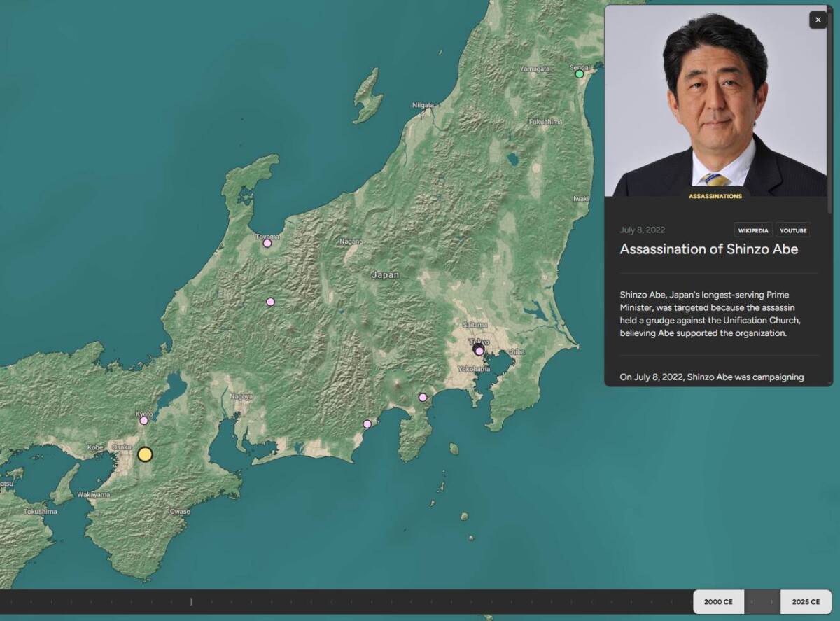The image size is (840, 621).
Task: Click the pink marker southwest of Yokohama
Action: 423,397
